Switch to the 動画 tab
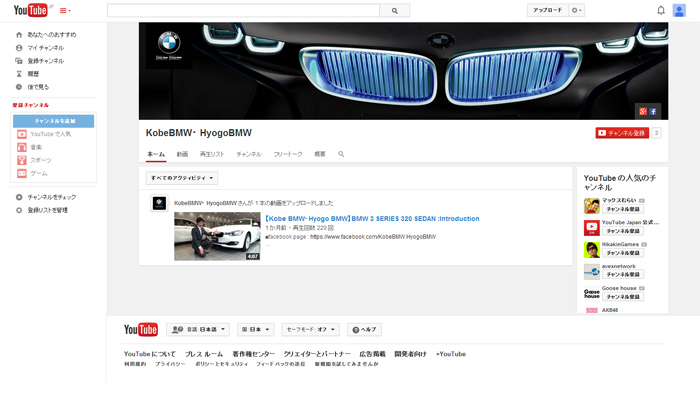This screenshot has width=700, height=400. pos(182,155)
